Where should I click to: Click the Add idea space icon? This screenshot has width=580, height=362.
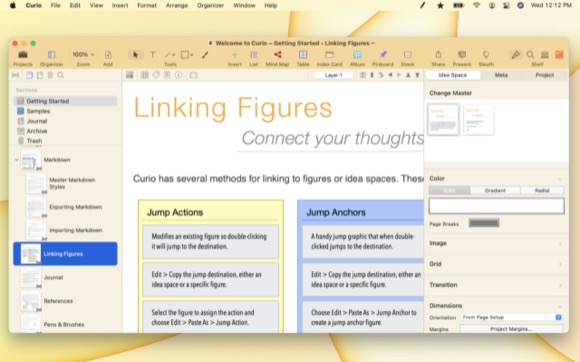[x=108, y=55]
